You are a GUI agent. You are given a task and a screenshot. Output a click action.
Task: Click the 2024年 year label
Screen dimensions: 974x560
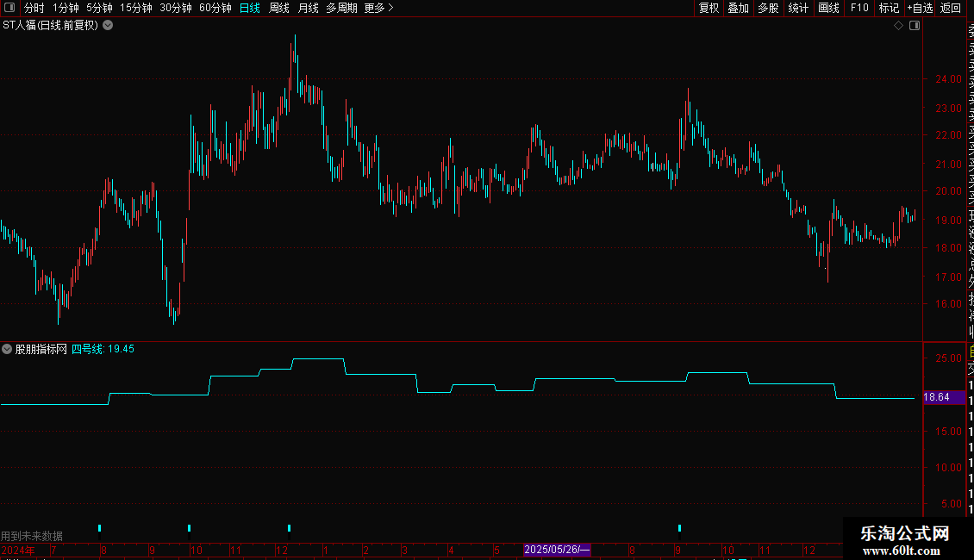click(18, 550)
